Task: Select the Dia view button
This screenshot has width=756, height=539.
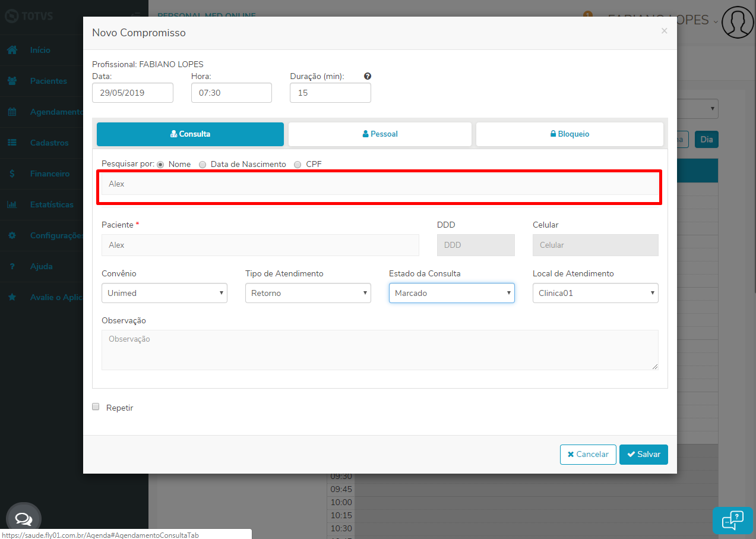Action: click(707, 140)
